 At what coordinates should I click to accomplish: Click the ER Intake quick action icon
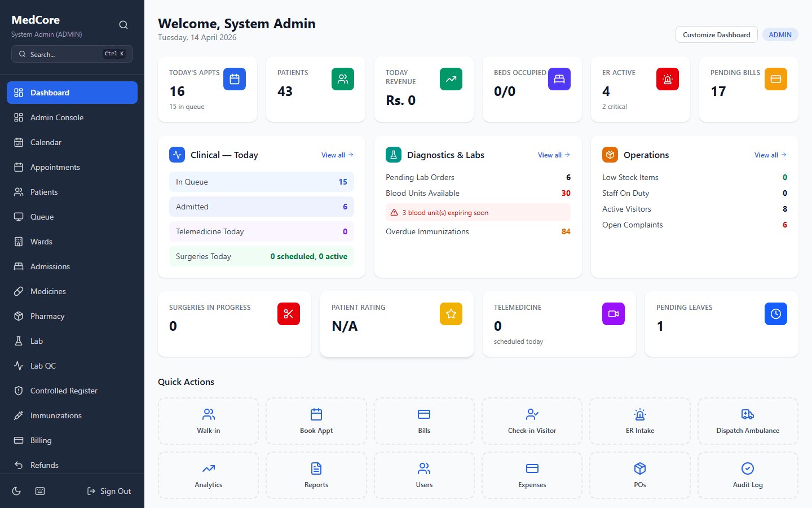click(639, 414)
